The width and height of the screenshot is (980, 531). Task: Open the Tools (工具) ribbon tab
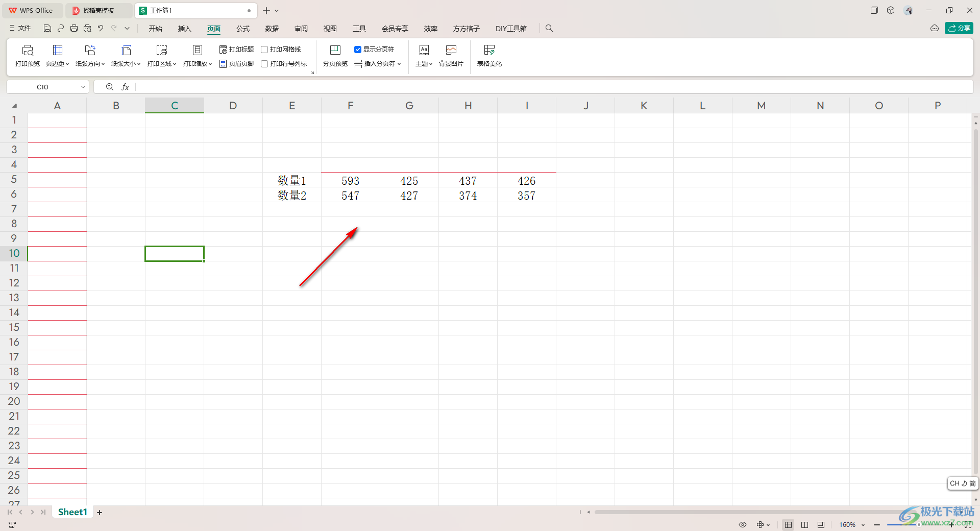tap(359, 29)
